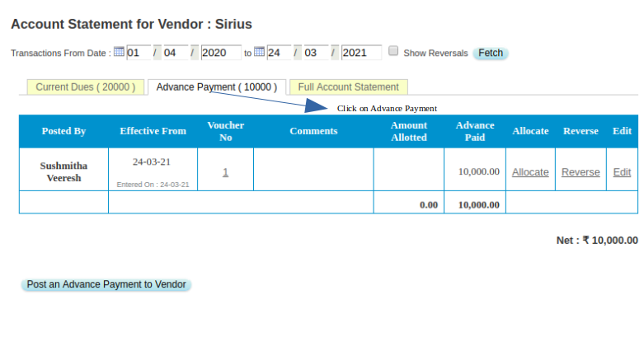Select the Net : ₹ 10,000.00 text
The height and width of the screenshot is (342, 644).
coord(597,240)
